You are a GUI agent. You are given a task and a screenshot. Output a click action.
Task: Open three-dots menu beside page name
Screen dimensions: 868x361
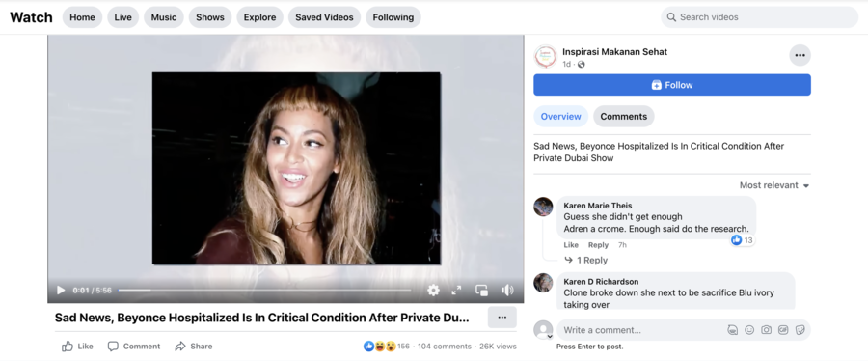(800, 55)
